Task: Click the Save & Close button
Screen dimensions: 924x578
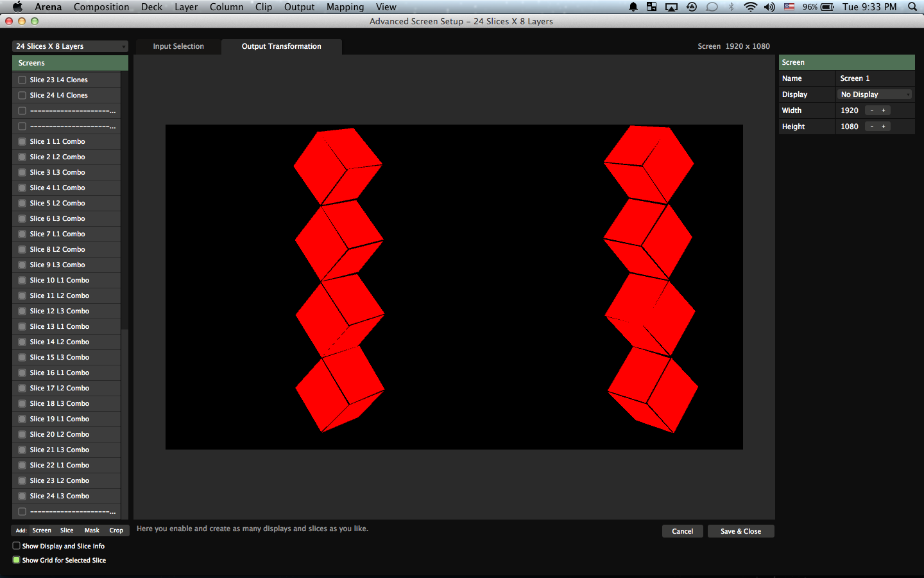Action: pyautogui.click(x=740, y=531)
